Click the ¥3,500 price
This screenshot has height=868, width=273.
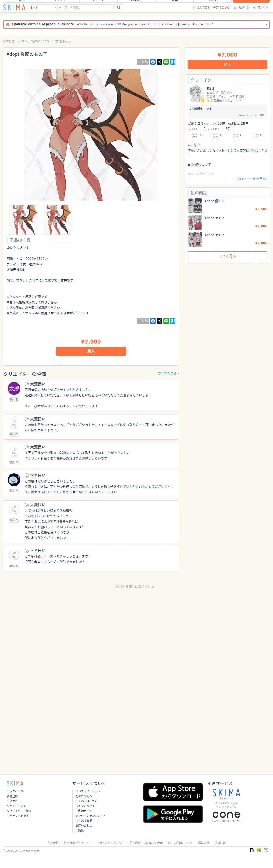pos(261,209)
